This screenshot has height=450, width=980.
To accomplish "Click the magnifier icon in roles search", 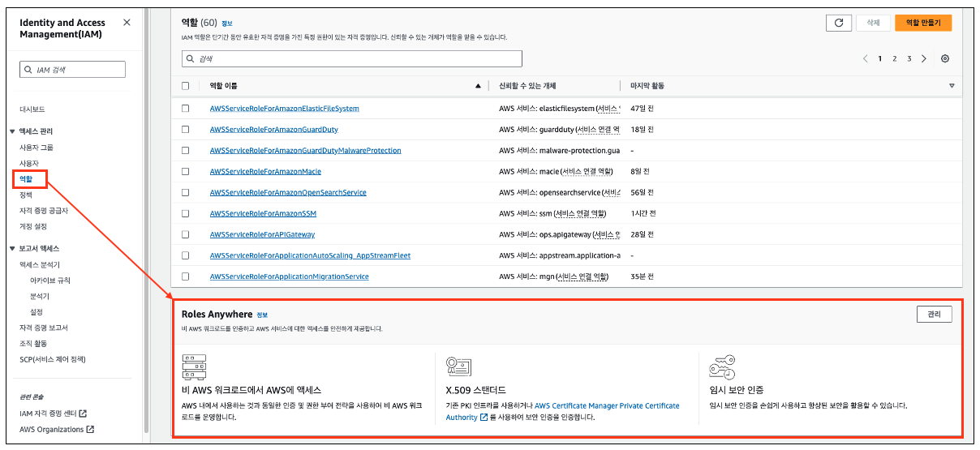I will (191, 59).
